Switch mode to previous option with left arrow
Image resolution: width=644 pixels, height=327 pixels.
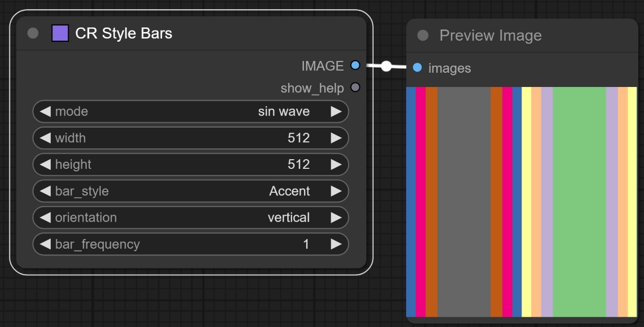click(x=45, y=111)
